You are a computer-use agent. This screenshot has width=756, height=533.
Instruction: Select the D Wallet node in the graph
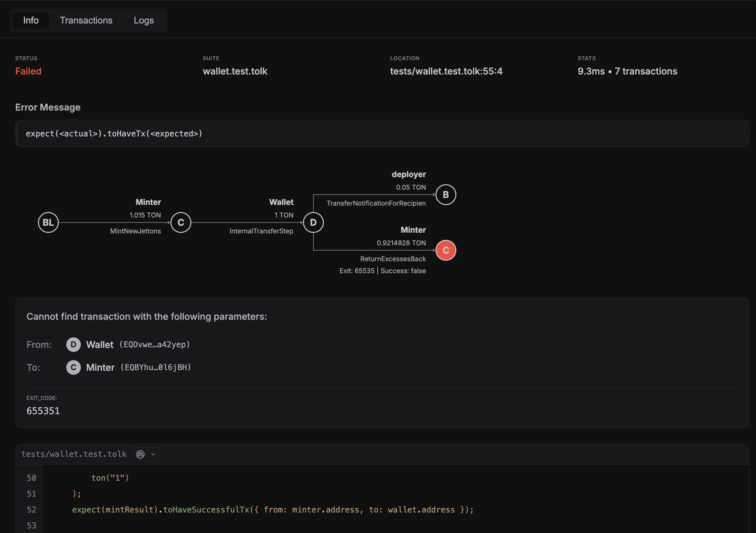pyautogui.click(x=313, y=222)
